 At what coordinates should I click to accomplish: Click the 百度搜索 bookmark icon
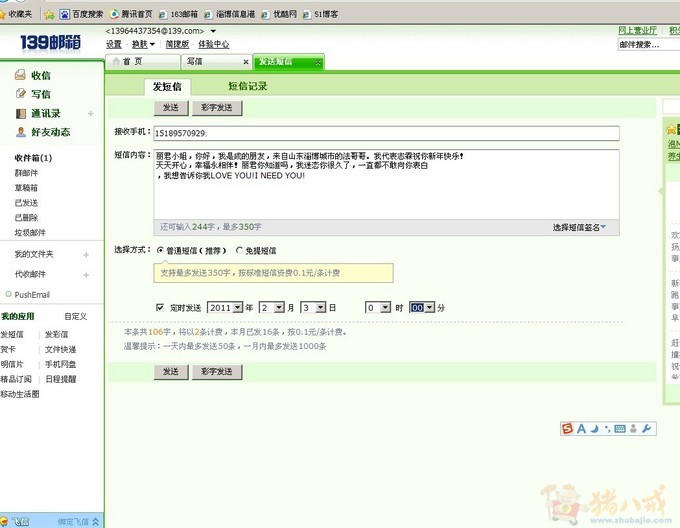point(65,14)
